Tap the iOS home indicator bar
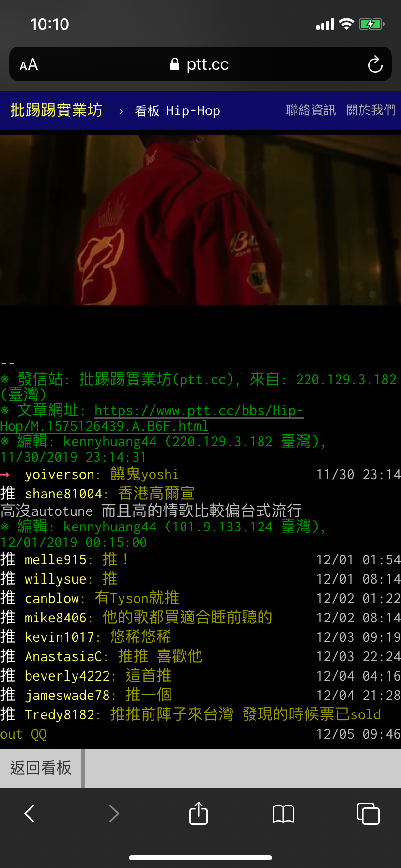Viewport: 401px width, 868px height. [200, 857]
